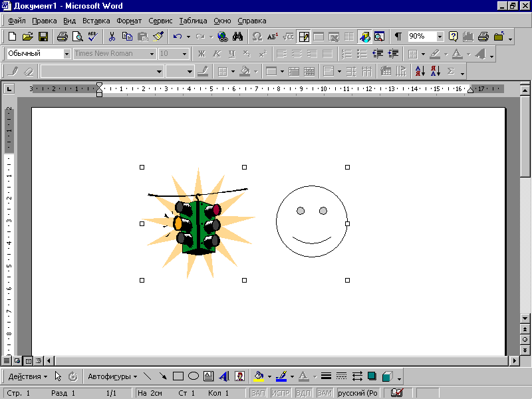This screenshot has height=399, width=532.
Task: Select the Arrow drawing tool
Action: coord(163,376)
